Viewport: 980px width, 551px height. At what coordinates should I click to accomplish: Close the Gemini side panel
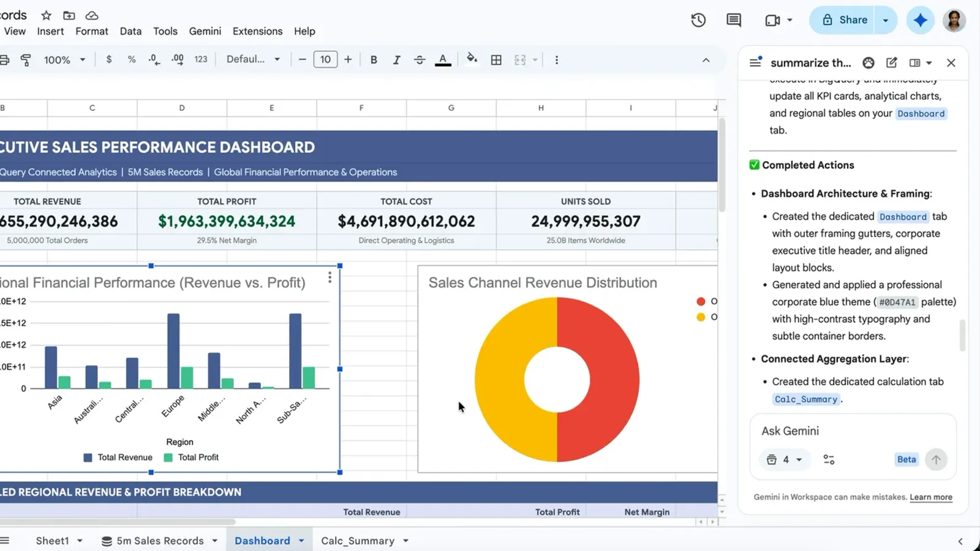[951, 62]
